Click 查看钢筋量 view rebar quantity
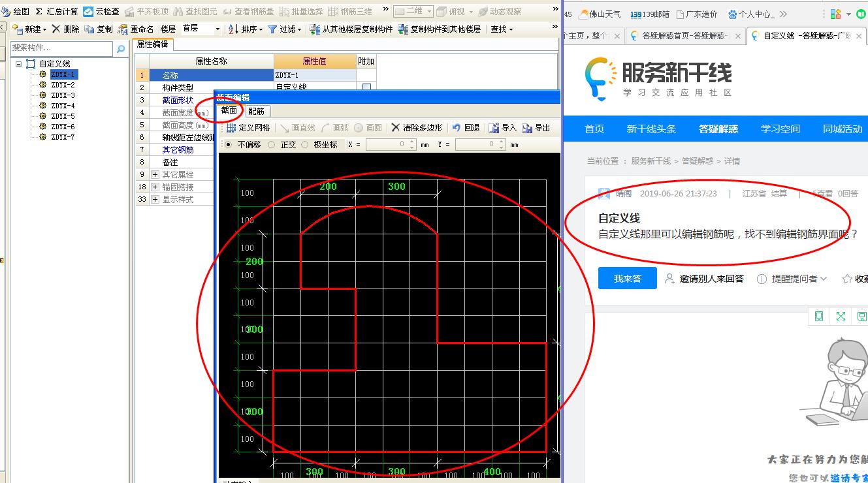 coord(248,12)
